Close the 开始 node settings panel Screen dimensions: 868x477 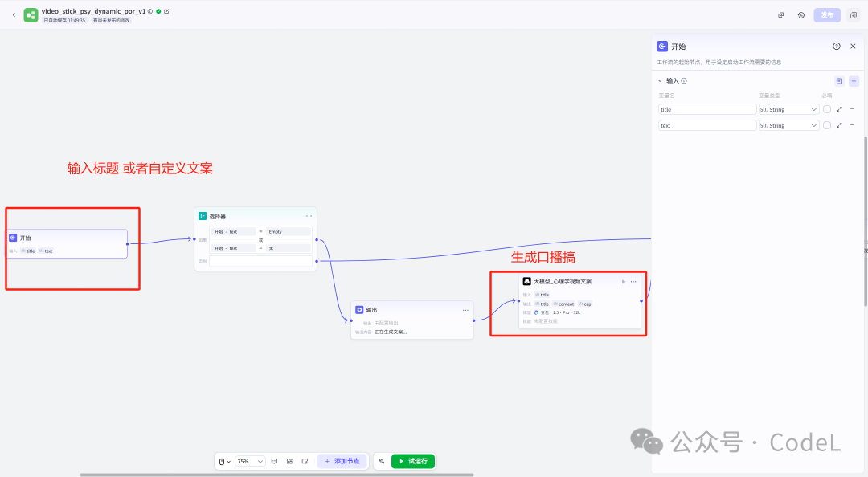coord(853,47)
